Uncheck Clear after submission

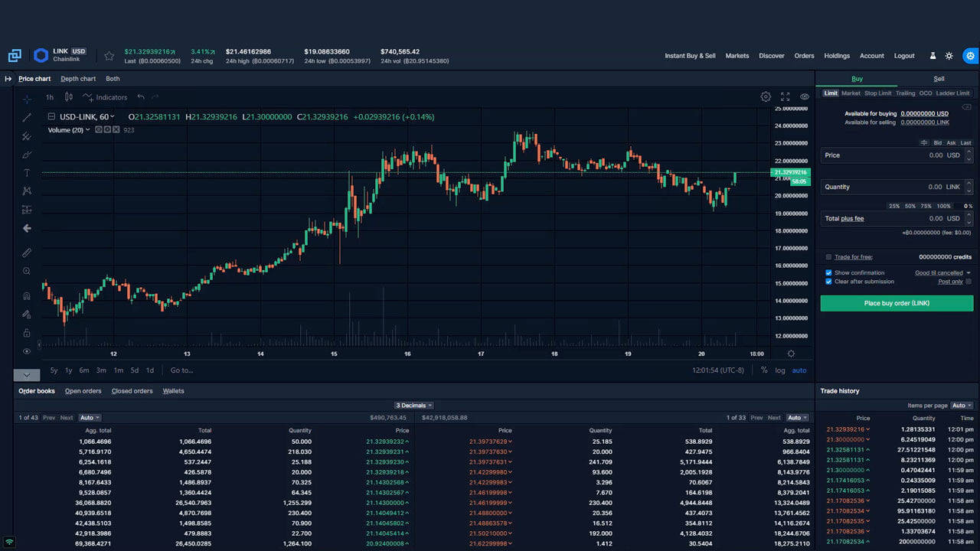[828, 282]
